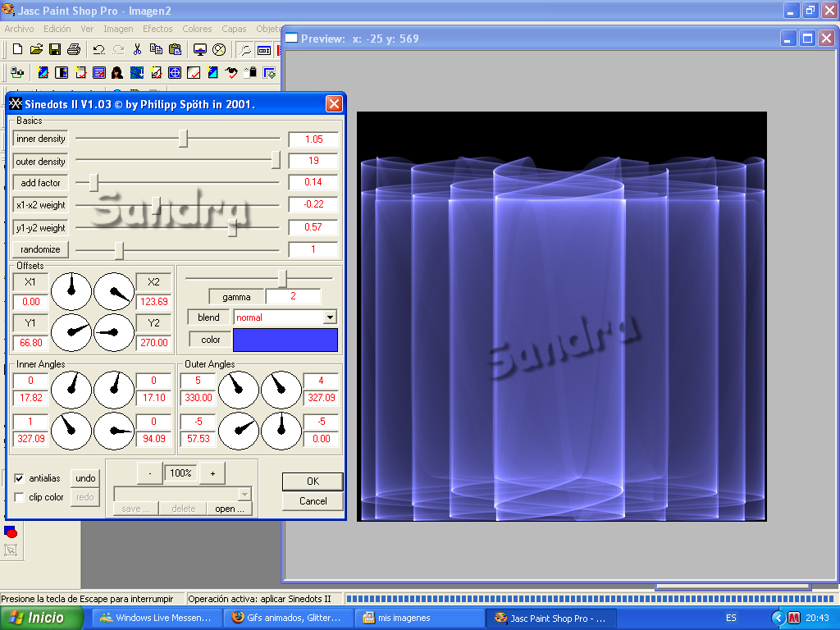Image resolution: width=840 pixels, height=630 pixels.
Task: Open Windows Live Messenger from taskbar
Action: click(156, 618)
